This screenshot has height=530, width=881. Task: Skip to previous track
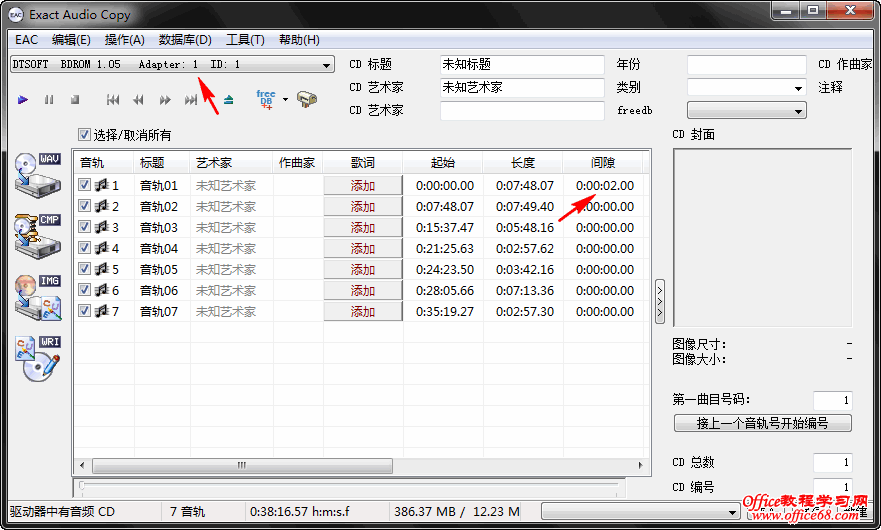(x=113, y=100)
